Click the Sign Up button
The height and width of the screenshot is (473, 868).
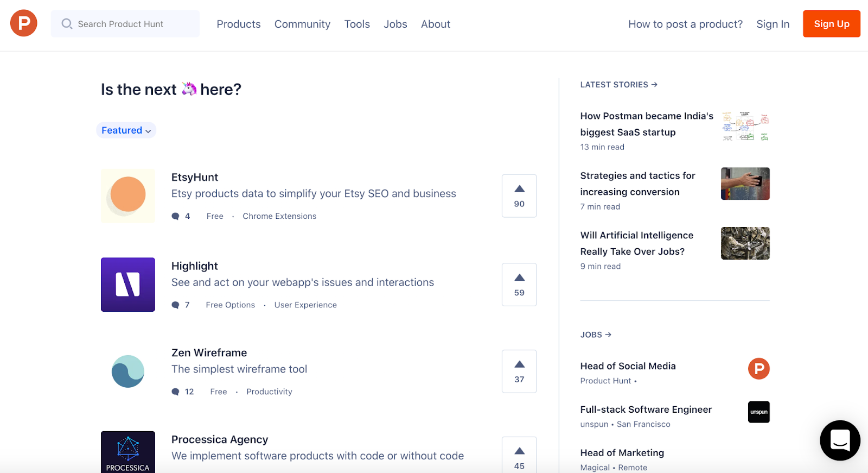point(831,24)
